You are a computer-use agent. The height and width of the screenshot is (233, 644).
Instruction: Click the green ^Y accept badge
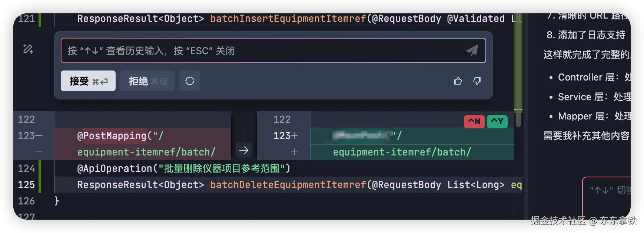pos(497,121)
